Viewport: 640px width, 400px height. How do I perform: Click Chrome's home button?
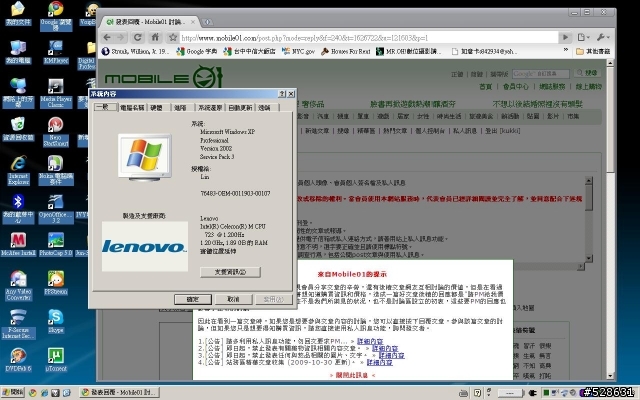click(x=155, y=38)
